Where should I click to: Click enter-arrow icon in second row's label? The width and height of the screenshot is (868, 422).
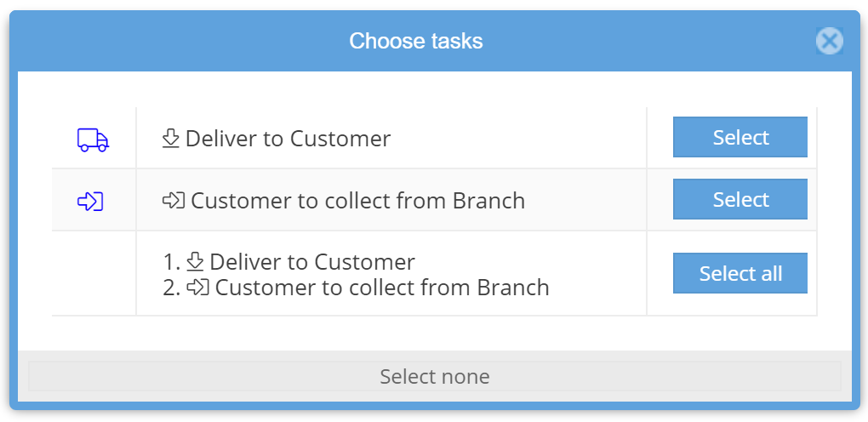point(173,201)
